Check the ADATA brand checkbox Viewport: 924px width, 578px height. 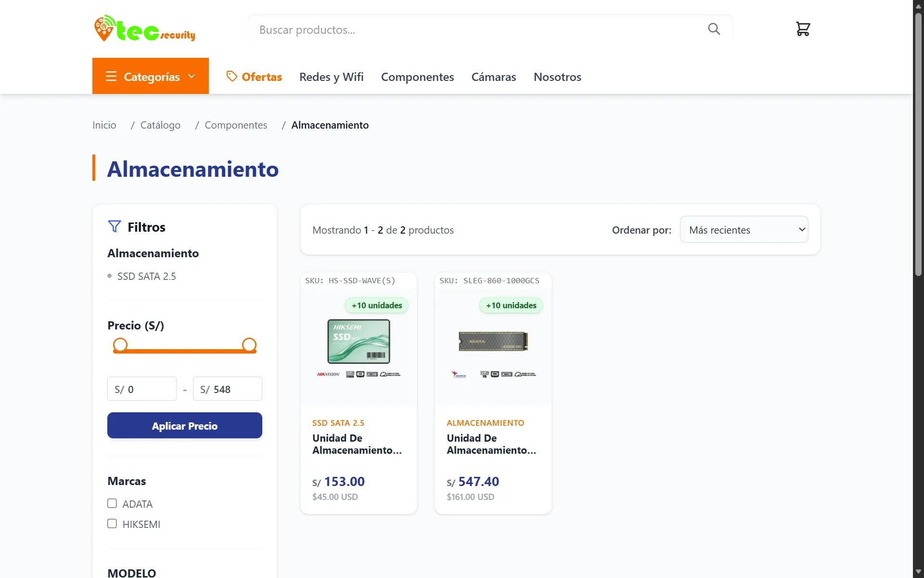(x=112, y=503)
